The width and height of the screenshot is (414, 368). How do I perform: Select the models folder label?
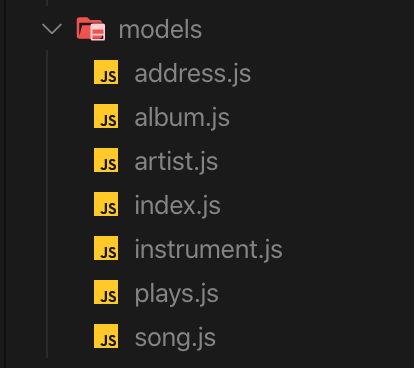pos(160,30)
